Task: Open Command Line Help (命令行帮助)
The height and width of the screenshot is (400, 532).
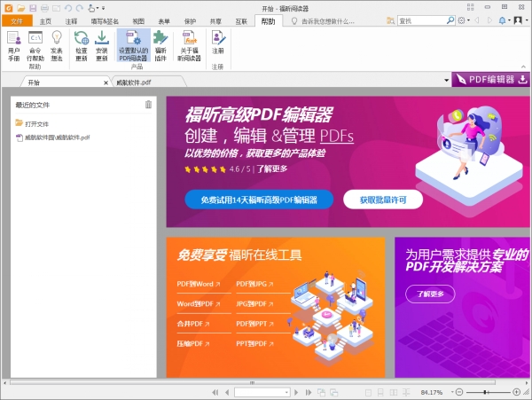Action: (x=35, y=46)
